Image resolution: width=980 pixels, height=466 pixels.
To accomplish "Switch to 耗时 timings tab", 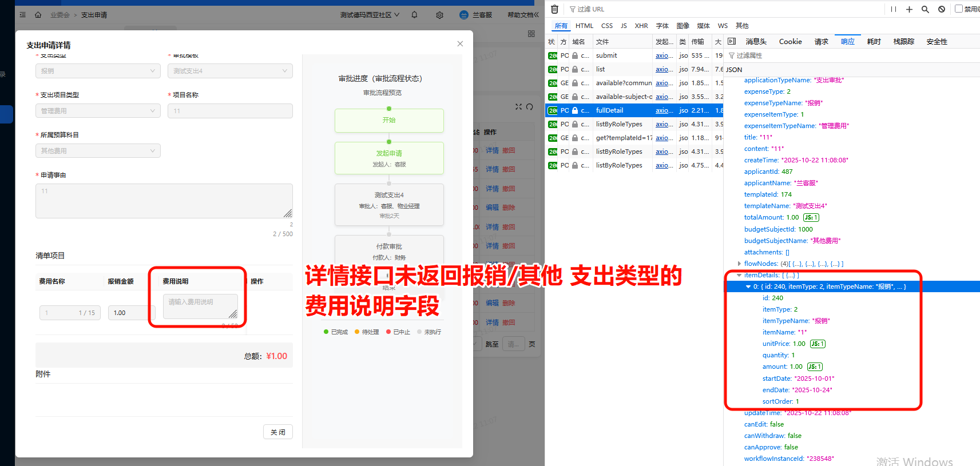I will coord(874,42).
